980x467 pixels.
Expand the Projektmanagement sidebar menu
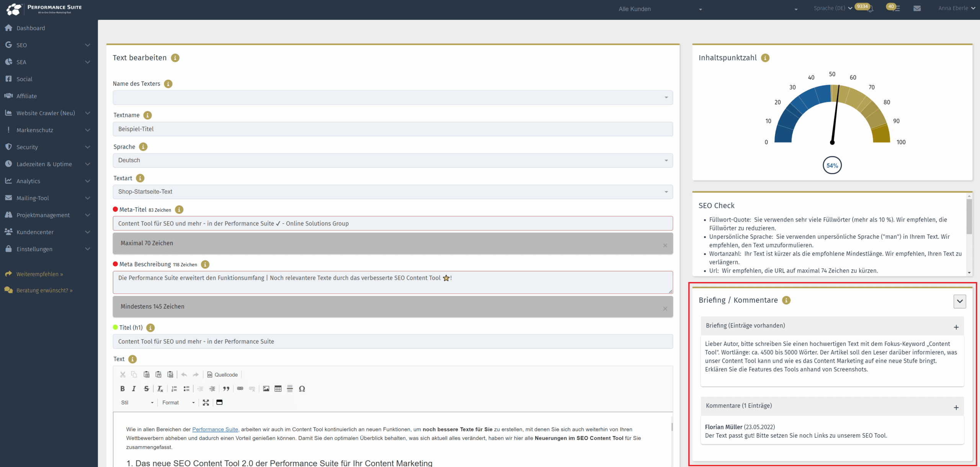pos(49,215)
